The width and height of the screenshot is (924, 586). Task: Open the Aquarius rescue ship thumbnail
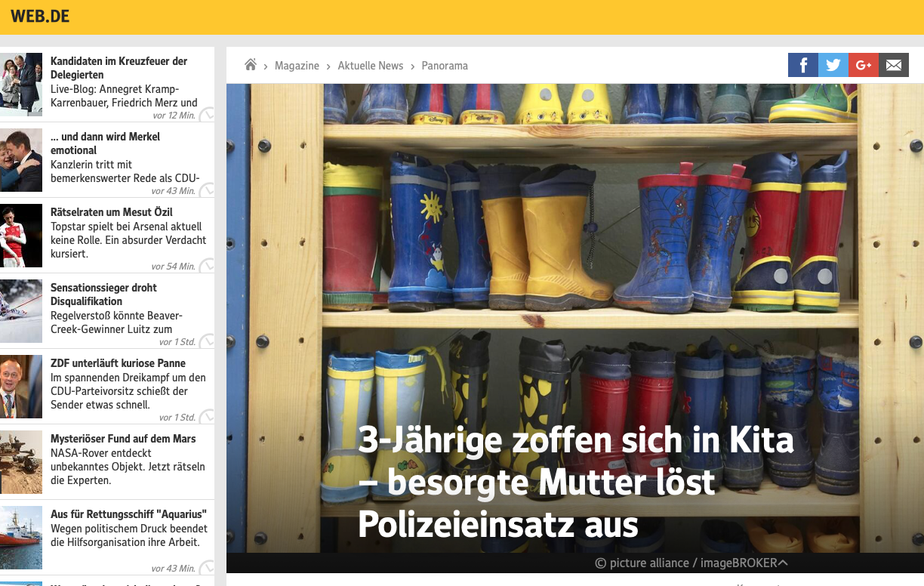coord(21,538)
